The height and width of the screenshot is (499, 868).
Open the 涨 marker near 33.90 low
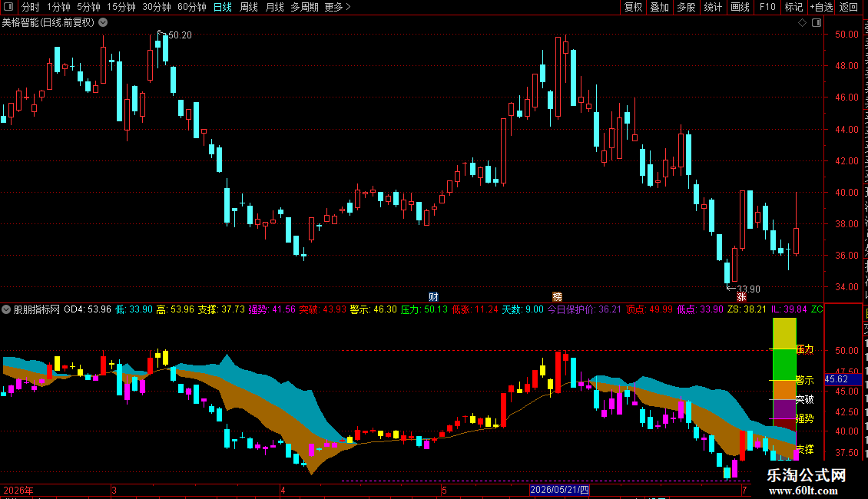click(x=741, y=297)
